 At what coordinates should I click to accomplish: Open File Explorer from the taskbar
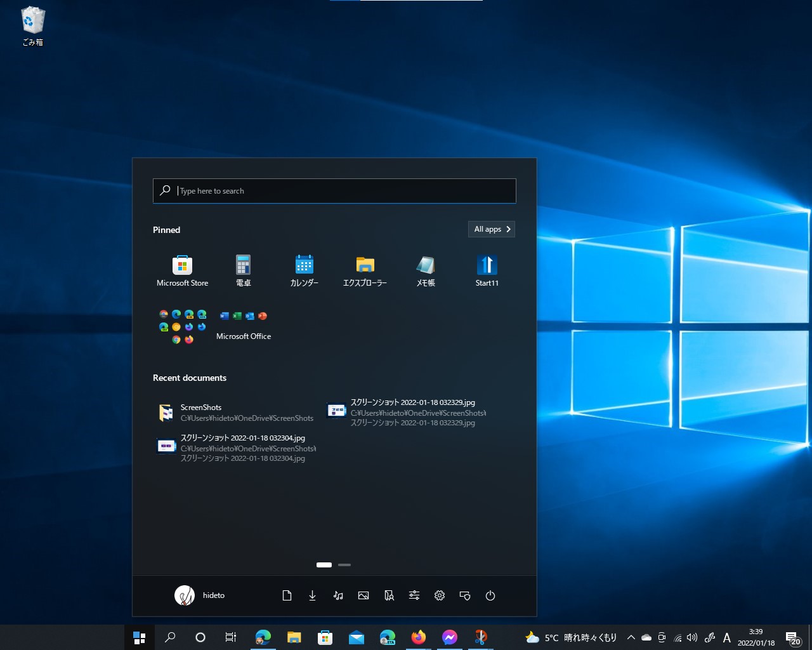pyautogui.click(x=294, y=637)
